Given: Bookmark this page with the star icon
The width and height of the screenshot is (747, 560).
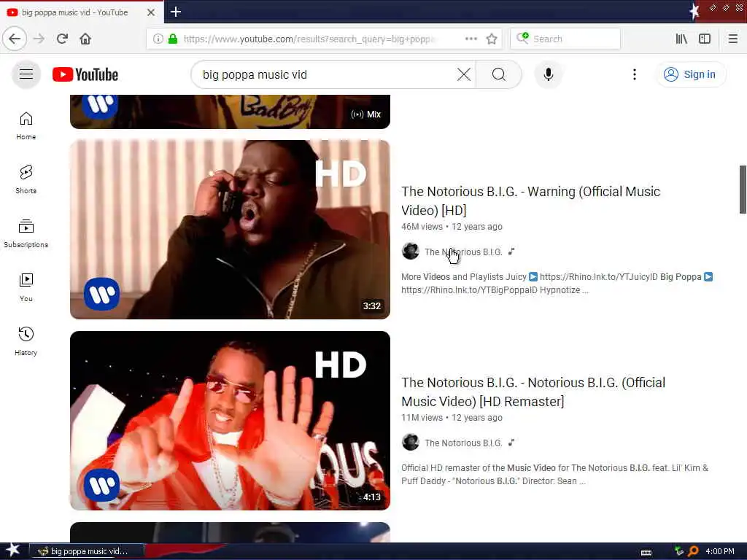Looking at the screenshot, I should [x=492, y=39].
